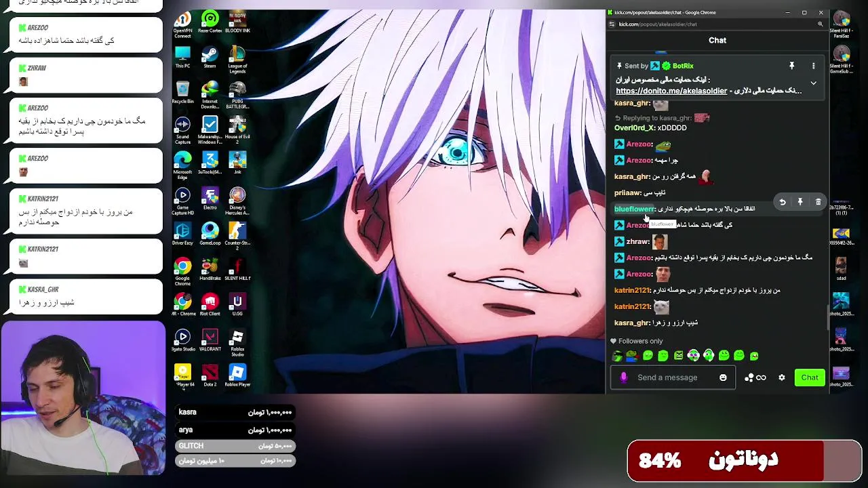Select the House of Evil 2 icon
The width and height of the screenshot is (868, 488).
[x=237, y=130]
